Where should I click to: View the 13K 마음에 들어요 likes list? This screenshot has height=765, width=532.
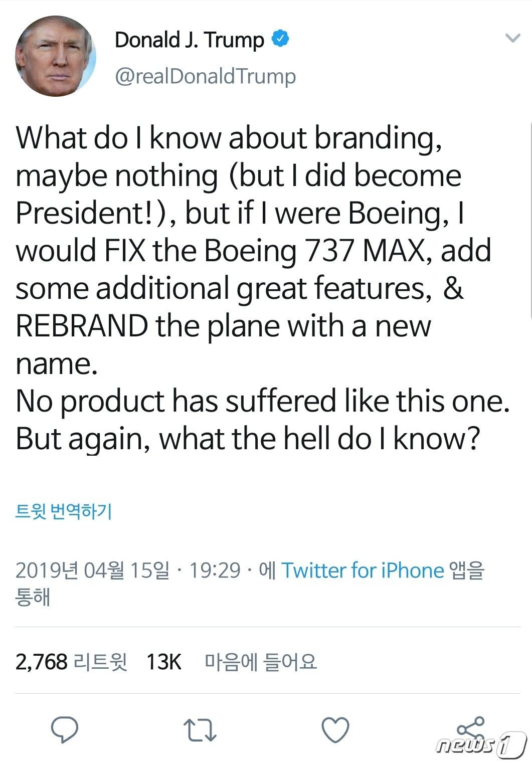click(x=232, y=662)
